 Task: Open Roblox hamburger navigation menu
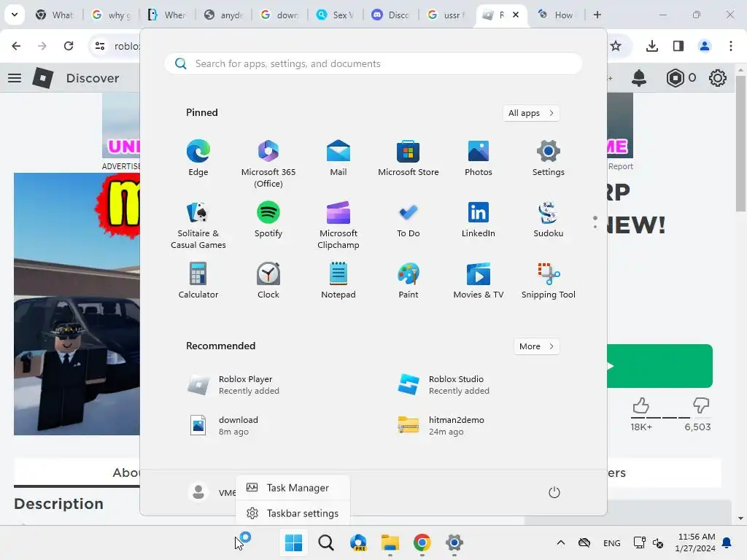15,78
